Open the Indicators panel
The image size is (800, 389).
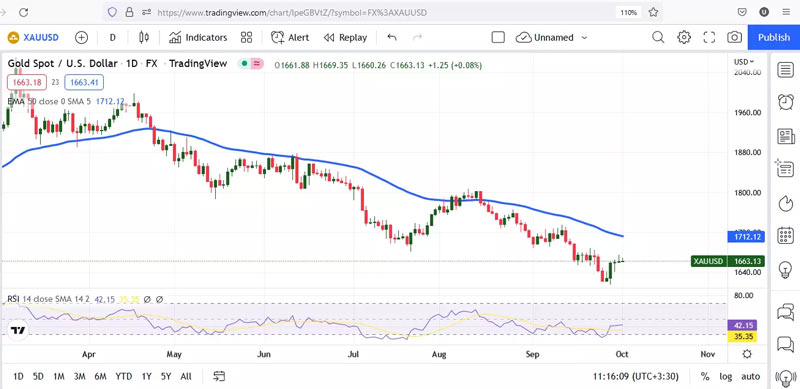[198, 37]
